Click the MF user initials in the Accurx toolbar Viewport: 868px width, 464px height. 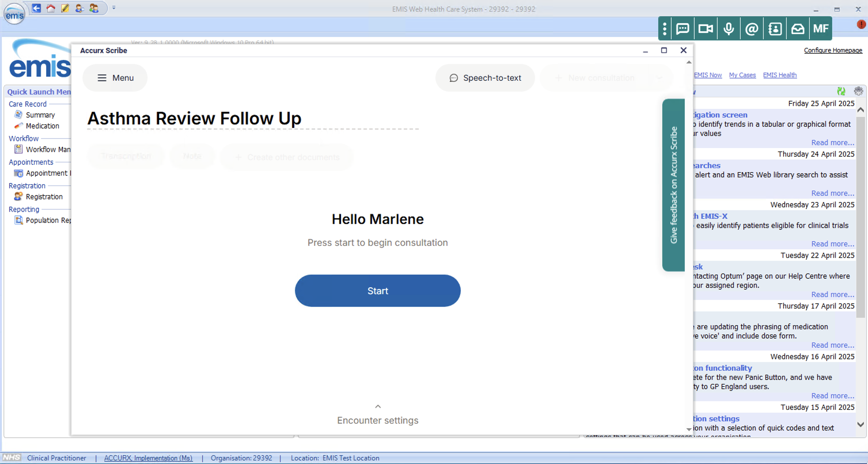point(820,28)
